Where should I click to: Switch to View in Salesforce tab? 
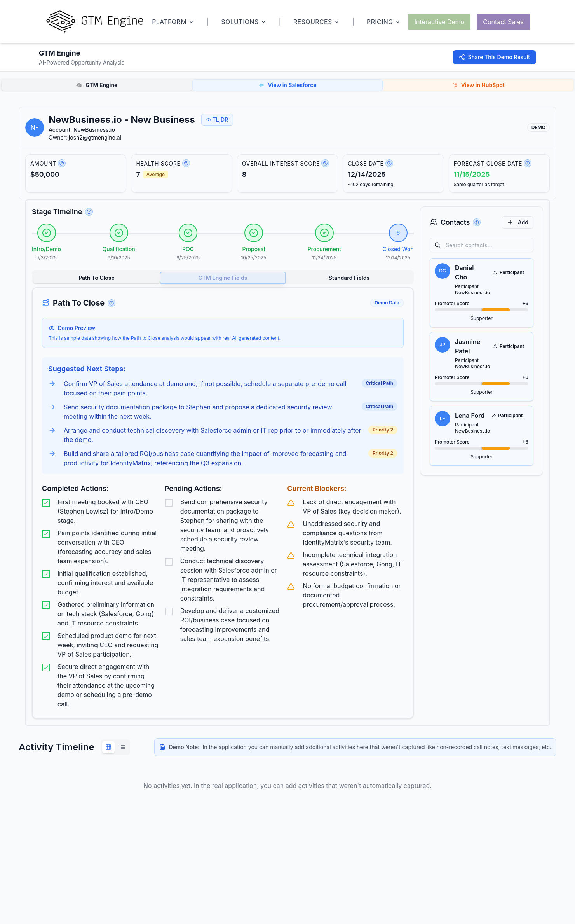[x=287, y=85]
